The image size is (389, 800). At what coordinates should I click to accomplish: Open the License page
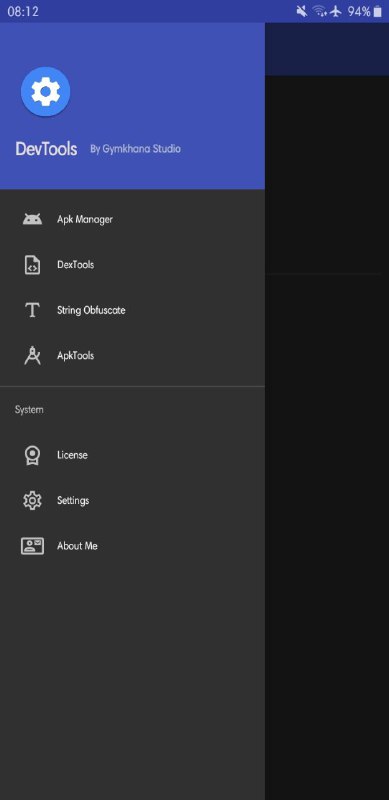pos(132,455)
